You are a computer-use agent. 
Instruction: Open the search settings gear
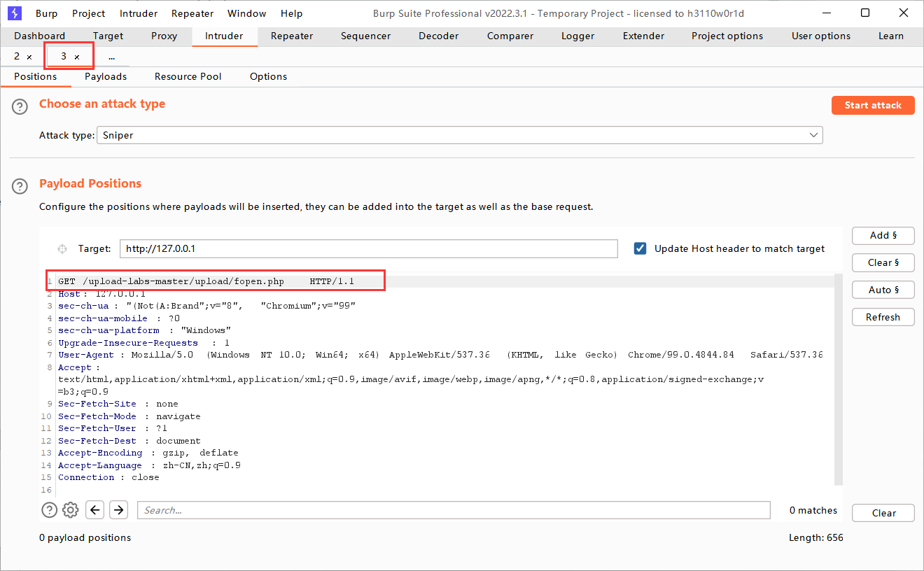pyautogui.click(x=70, y=510)
